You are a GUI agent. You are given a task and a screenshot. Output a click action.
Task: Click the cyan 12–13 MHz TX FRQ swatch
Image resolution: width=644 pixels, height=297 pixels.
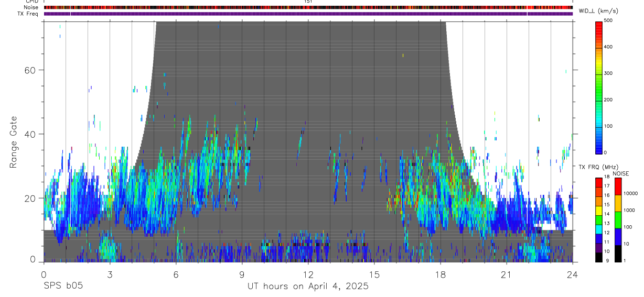(x=598, y=229)
